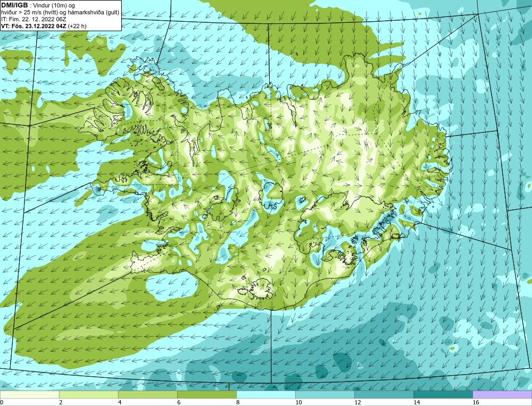Click the 8–10 m/s pale cyan swatch
This screenshot has width=532, height=406.
pyautogui.click(x=265, y=394)
